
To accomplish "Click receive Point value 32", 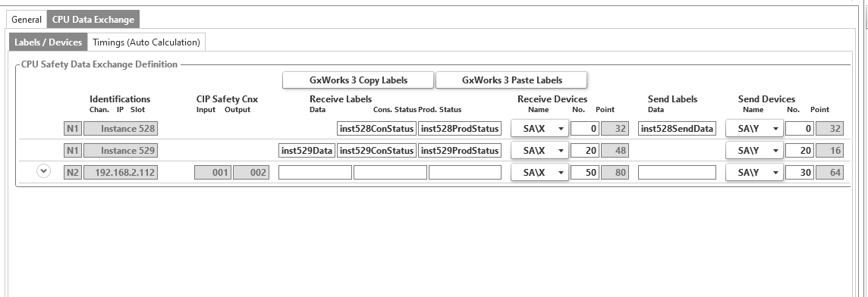I will point(615,129).
